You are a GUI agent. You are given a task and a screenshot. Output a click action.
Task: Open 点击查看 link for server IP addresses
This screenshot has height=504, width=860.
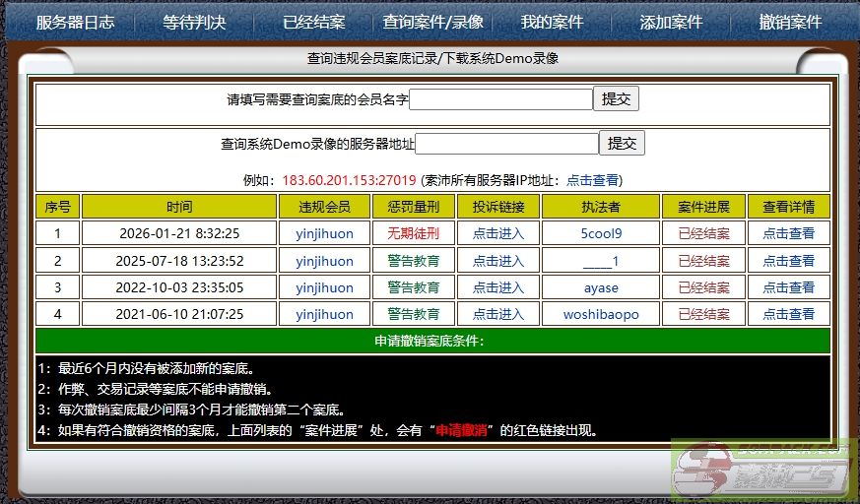[x=592, y=180]
